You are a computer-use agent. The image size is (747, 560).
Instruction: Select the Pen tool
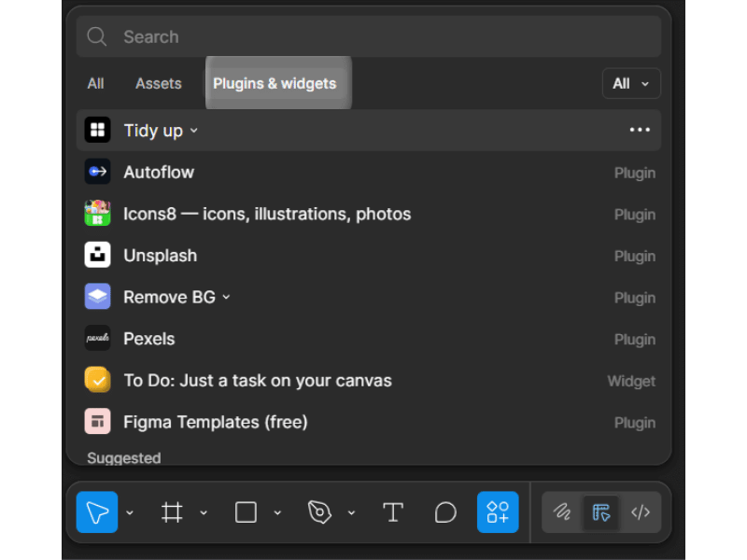click(319, 512)
